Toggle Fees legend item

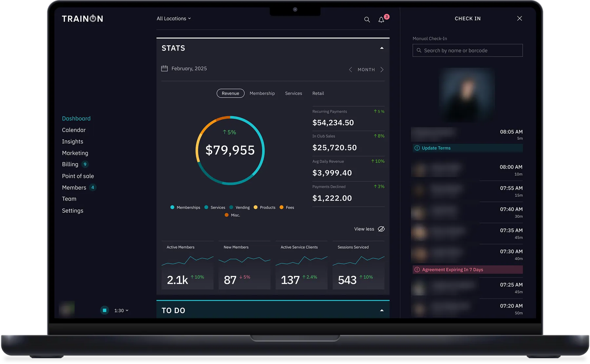click(287, 207)
